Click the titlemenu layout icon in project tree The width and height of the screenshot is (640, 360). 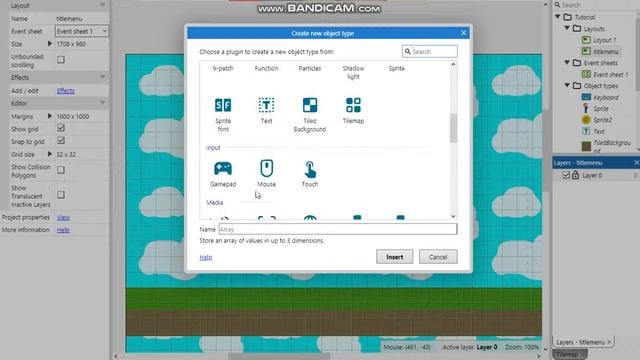click(x=586, y=51)
